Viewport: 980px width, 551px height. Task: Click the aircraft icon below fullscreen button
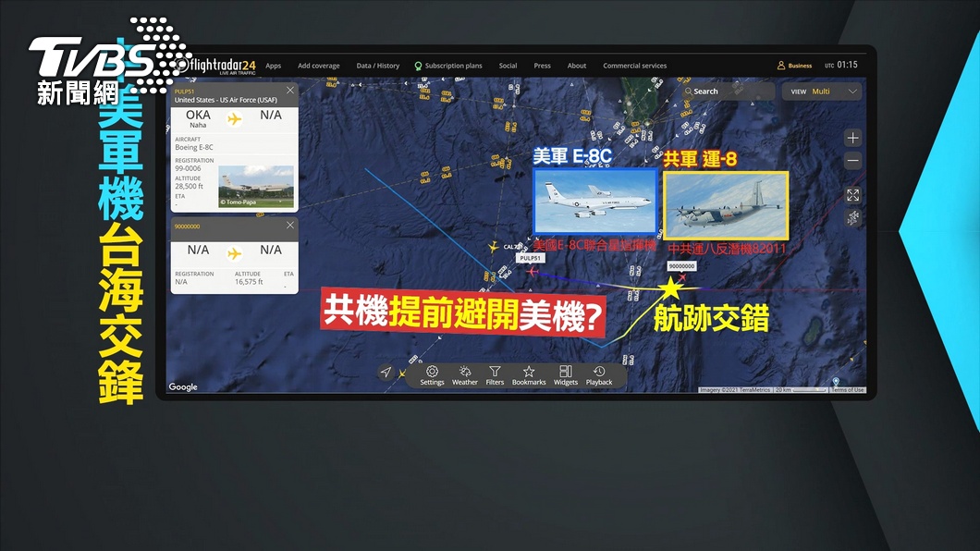(x=853, y=217)
